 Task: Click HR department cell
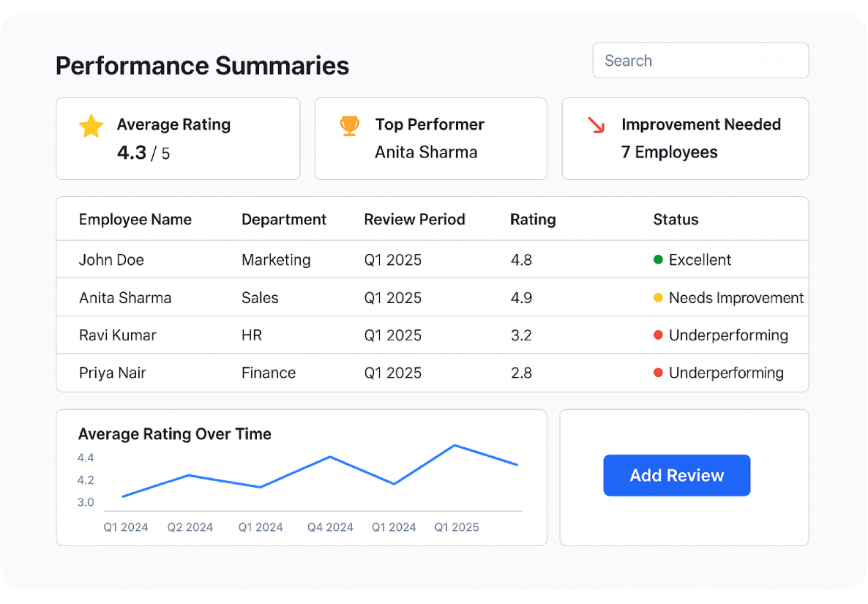tap(252, 335)
